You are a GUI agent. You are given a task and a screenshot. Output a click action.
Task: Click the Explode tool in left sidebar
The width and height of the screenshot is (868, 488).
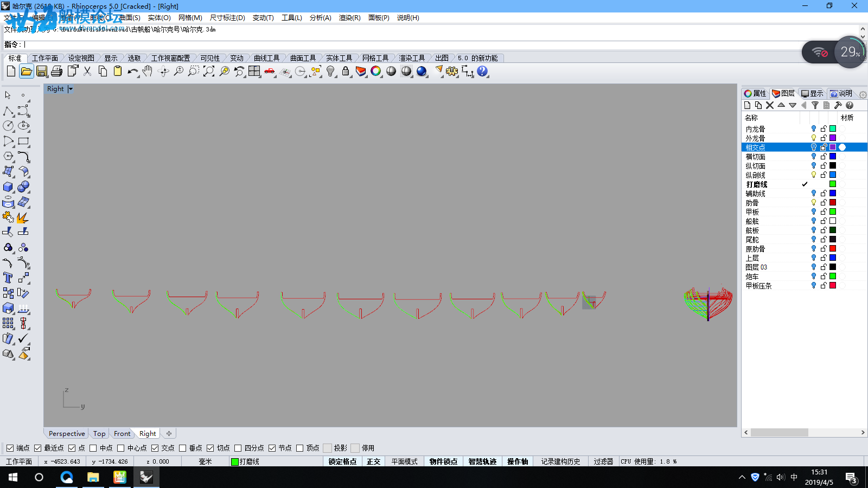pos(23,217)
